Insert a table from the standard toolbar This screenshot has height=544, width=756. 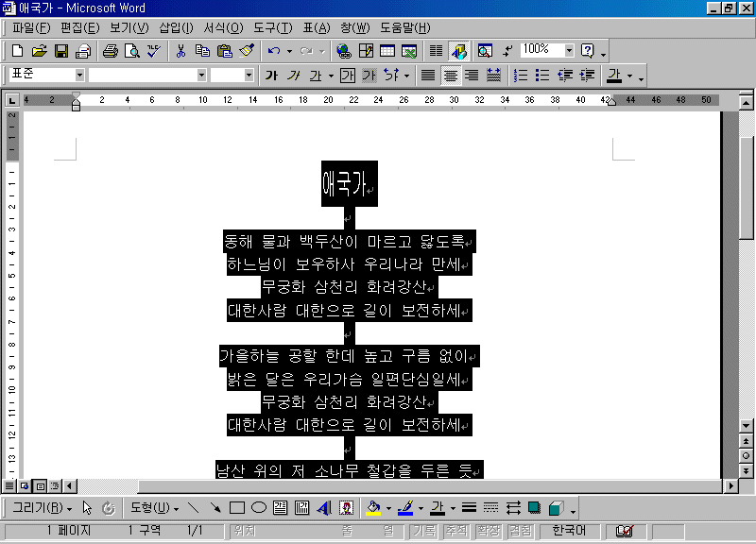click(387, 51)
